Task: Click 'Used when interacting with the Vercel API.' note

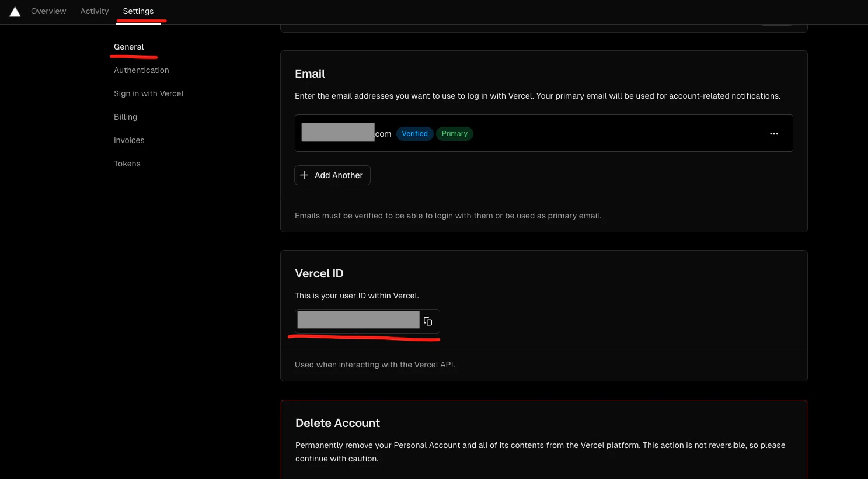Action: click(375, 365)
